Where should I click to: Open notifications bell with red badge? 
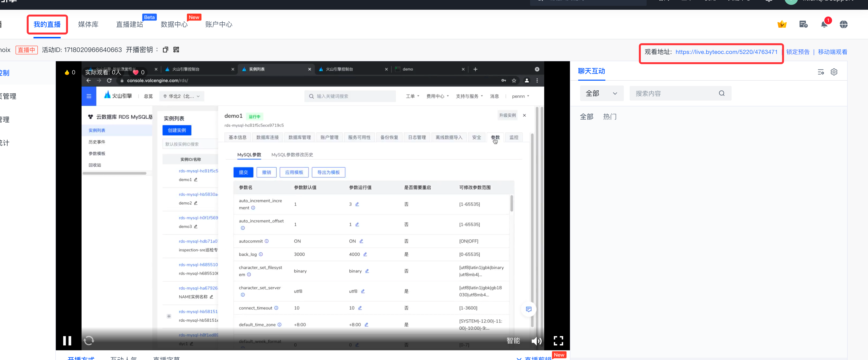[x=824, y=24]
